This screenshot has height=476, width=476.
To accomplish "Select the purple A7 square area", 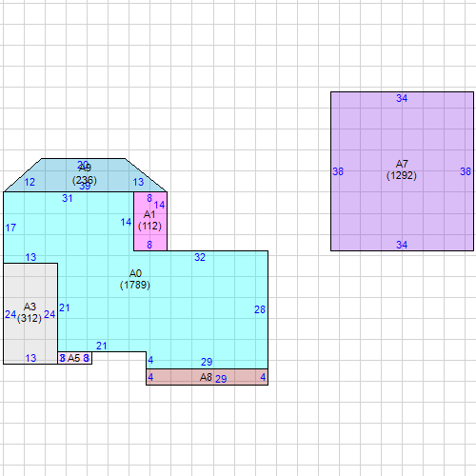I will click(402, 171).
